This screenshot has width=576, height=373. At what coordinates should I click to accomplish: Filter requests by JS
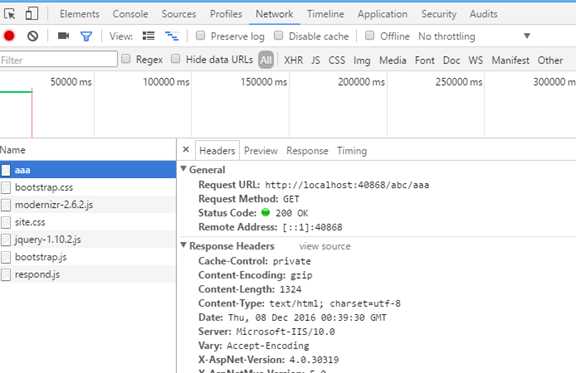316,60
